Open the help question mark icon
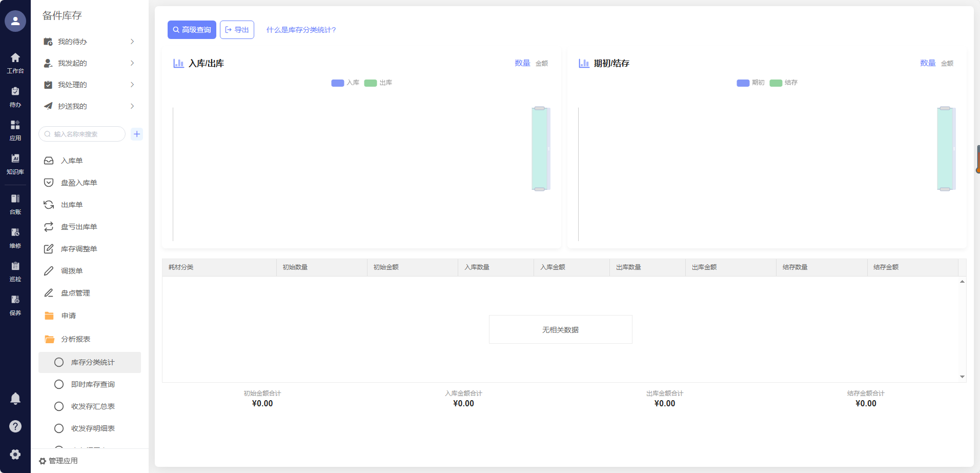The width and height of the screenshot is (980, 473). point(15,426)
